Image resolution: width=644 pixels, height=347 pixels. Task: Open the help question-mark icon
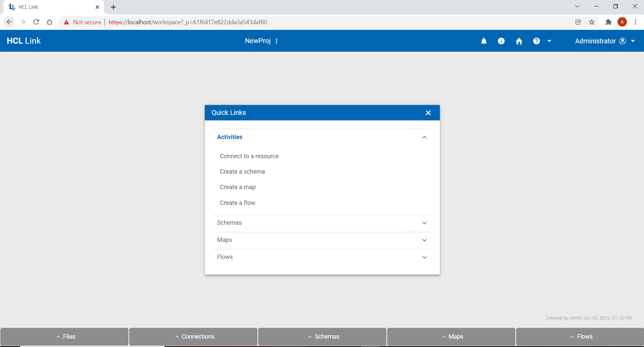536,41
